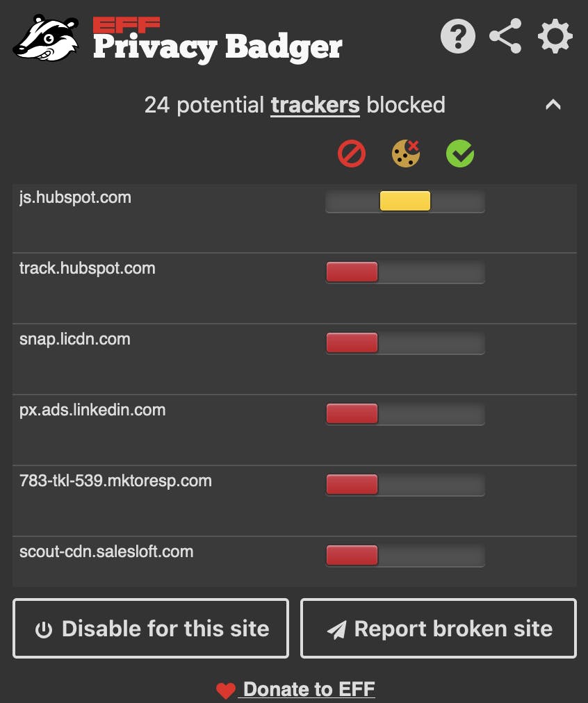Image resolution: width=588 pixels, height=703 pixels.
Task: Collapse the trackers list with chevron
Action: pos(553,105)
